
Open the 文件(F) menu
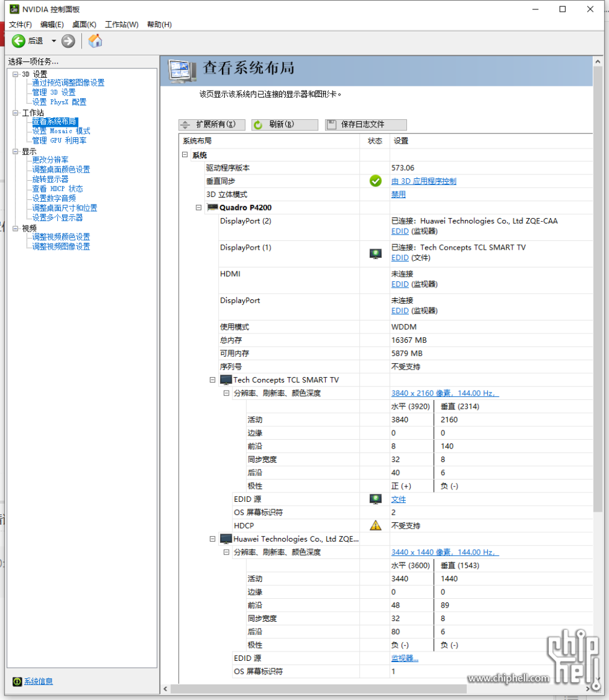(21, 25)
